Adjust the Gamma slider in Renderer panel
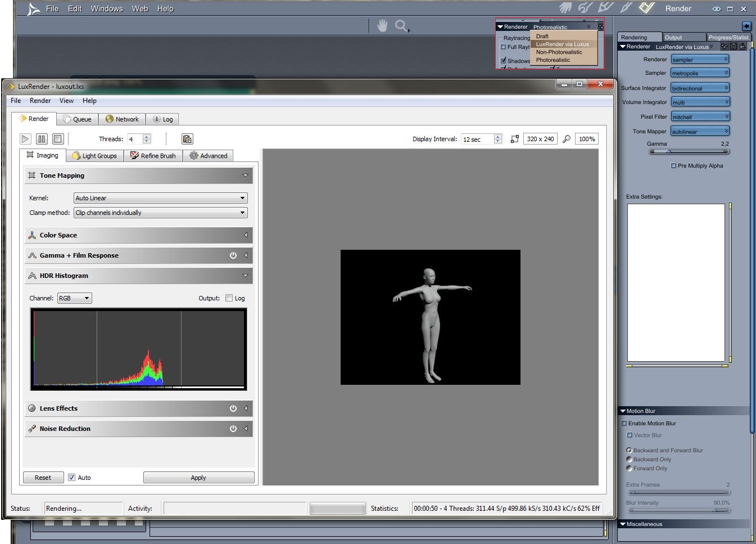This screenshot has height=544, width=756. [x=669, y=151]
